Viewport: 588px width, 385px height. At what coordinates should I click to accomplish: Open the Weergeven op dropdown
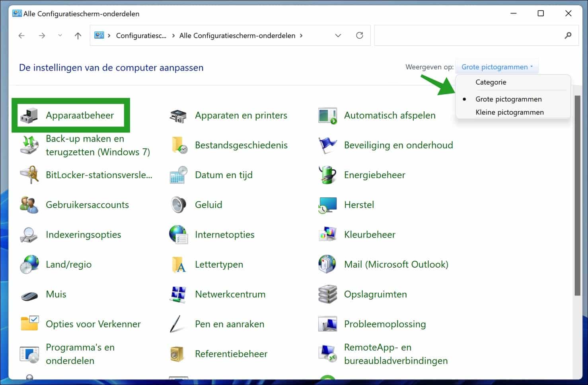tap(496, 66)
